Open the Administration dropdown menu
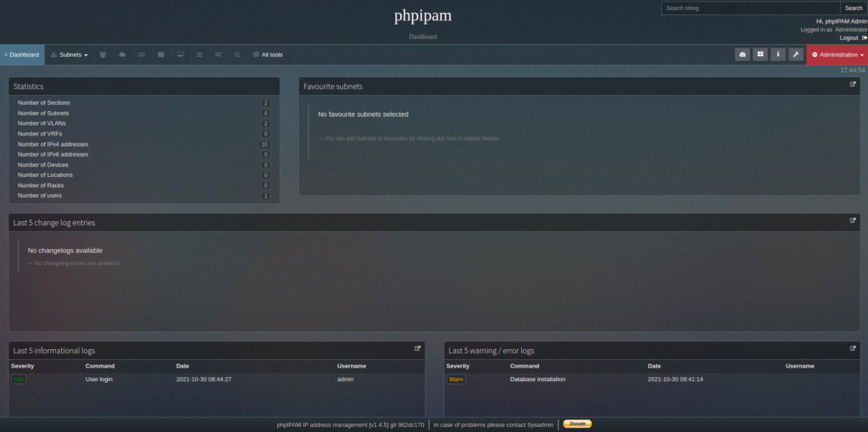Viewport: 868px width, 432px height. [x=837, y=55]
